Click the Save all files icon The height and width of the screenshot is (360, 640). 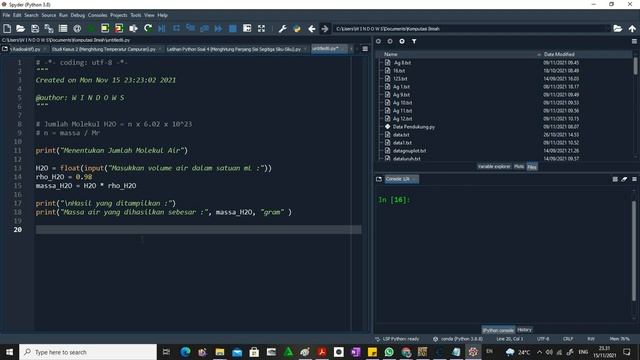coord(49,29)
